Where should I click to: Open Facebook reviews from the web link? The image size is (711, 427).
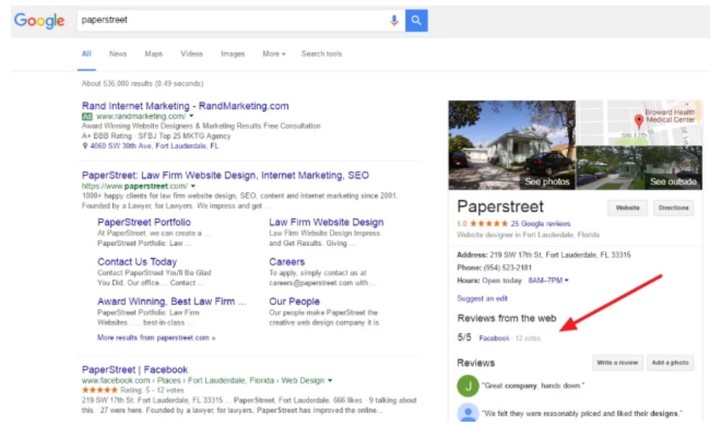point(494,338)
